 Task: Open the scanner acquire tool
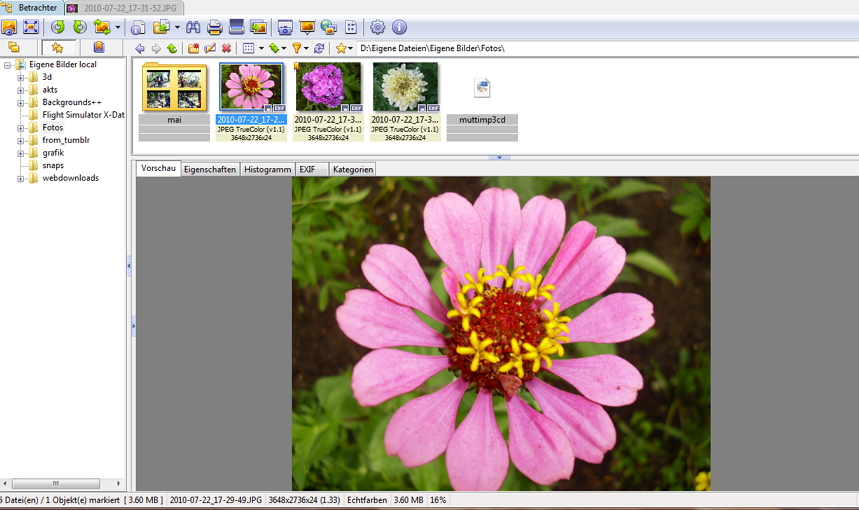coord(237,28)
